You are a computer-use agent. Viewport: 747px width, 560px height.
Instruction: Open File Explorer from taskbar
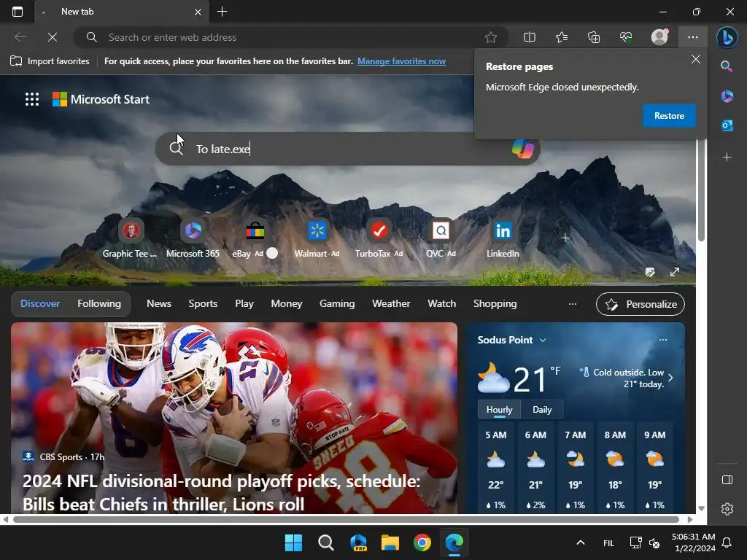coord(390,542)
